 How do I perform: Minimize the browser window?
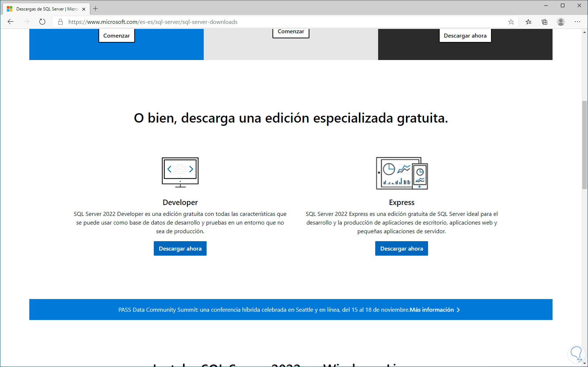click(x=546, y=5)
